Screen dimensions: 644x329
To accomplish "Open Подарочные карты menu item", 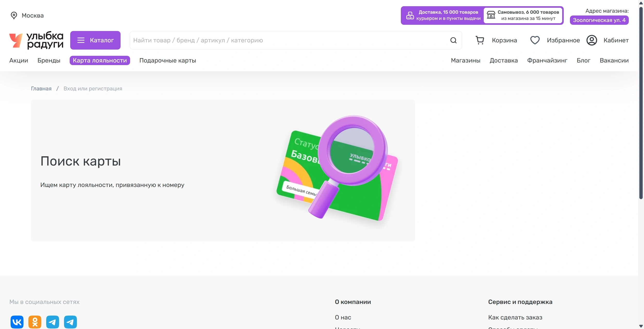I will 168,60.
